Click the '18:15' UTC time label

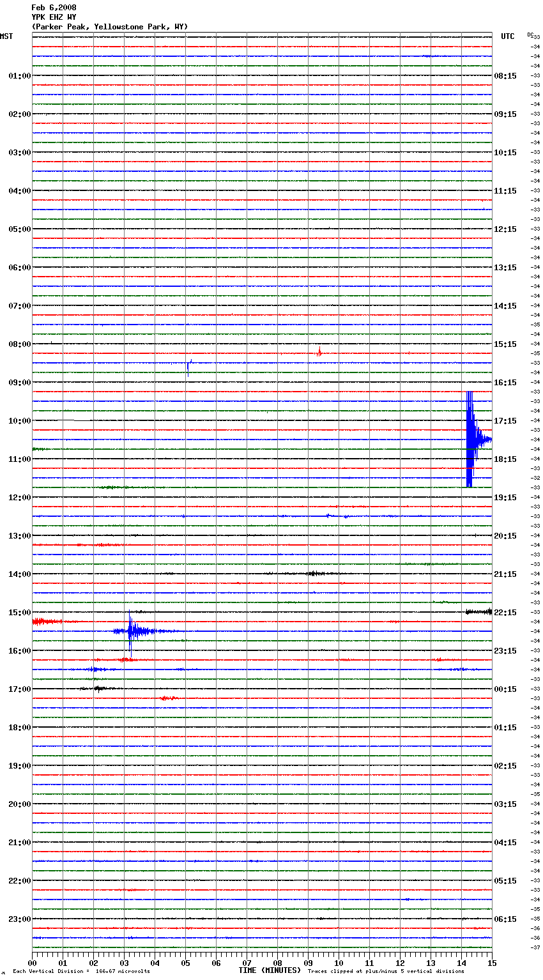pos(505,459)
